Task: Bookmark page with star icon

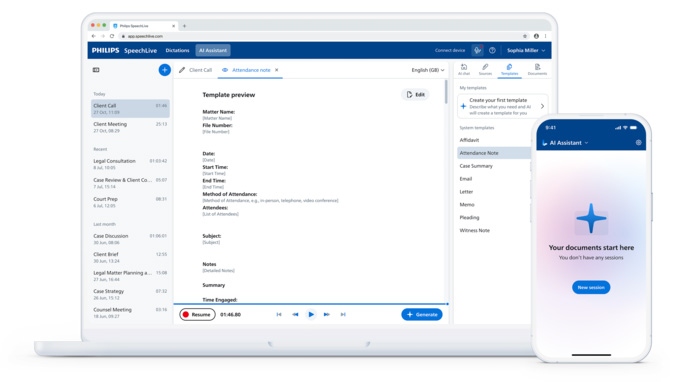Action: 525,36
